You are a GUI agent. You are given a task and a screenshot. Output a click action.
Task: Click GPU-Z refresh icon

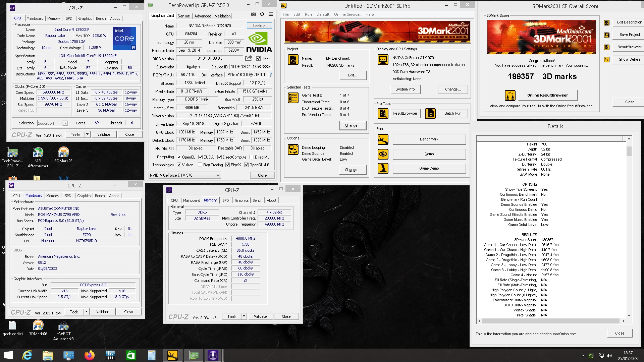pos(262,14)
